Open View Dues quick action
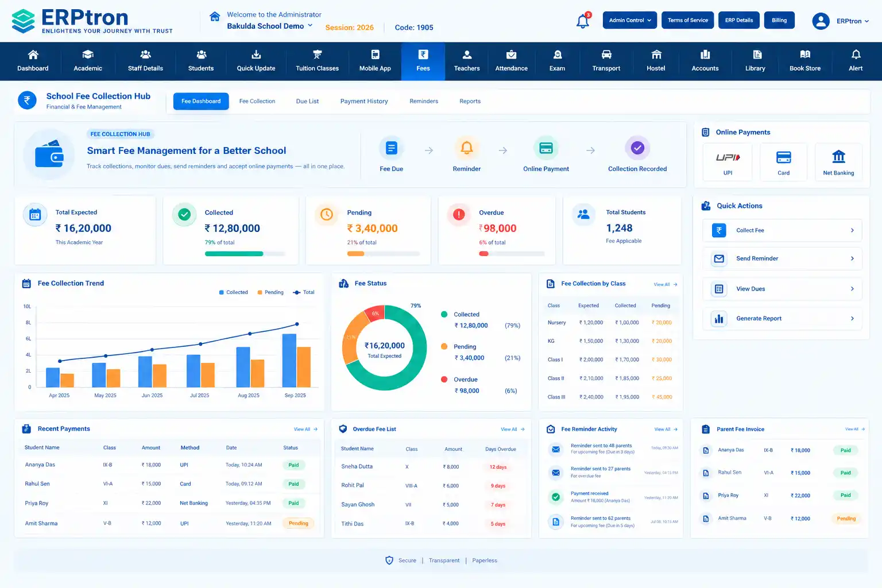882x588 pixels. (x=782, y=289)
